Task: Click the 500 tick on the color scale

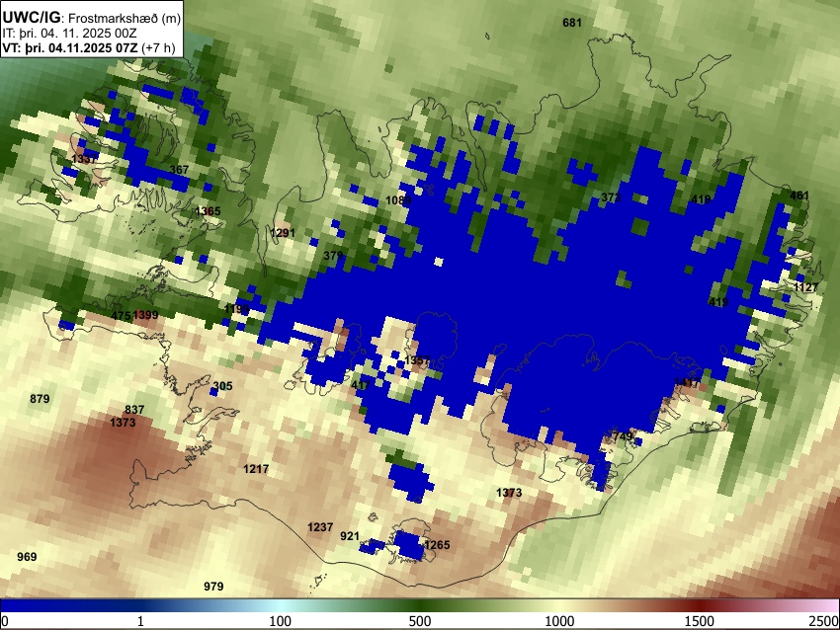Action: coord(420,621)
